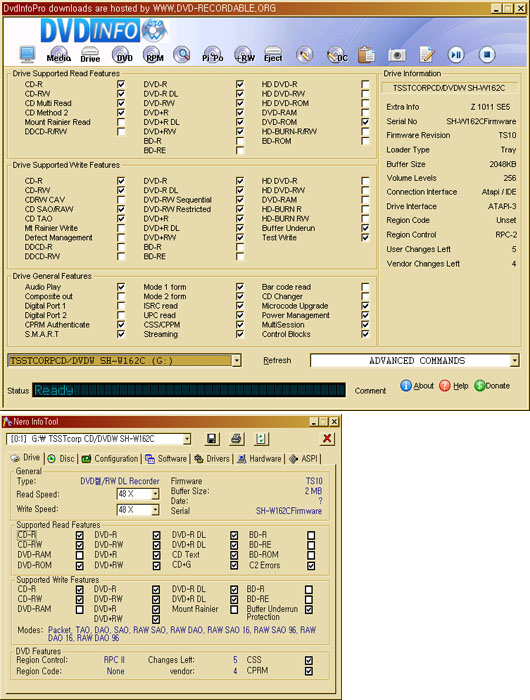
Task: Open the DVD toolbar icon
Action: 123,54
